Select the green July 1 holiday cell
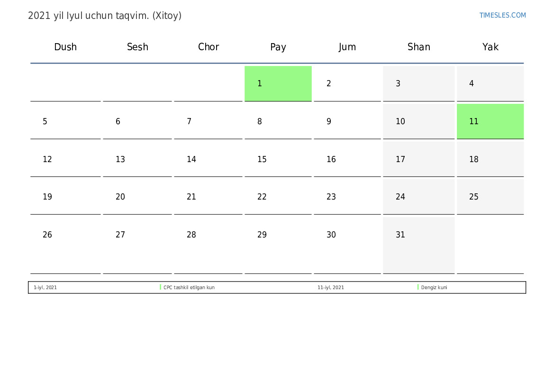The image size is (554, 392). coord(278,83)
